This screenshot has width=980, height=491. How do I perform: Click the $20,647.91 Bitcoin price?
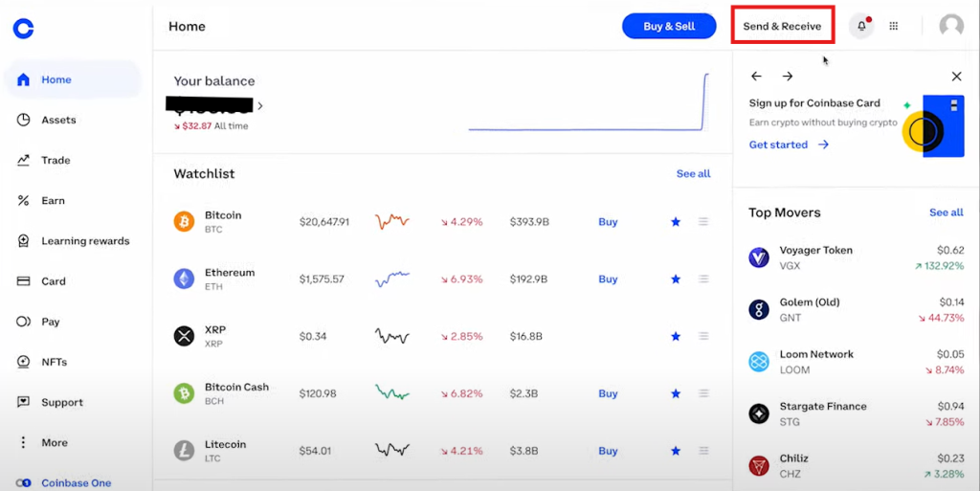323,222
